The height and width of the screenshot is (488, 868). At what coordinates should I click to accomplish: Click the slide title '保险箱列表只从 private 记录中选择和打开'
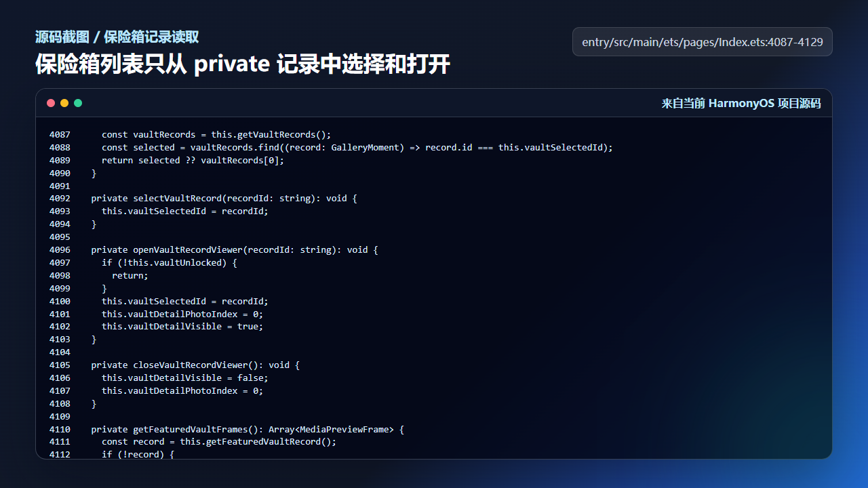coord(243,64)
